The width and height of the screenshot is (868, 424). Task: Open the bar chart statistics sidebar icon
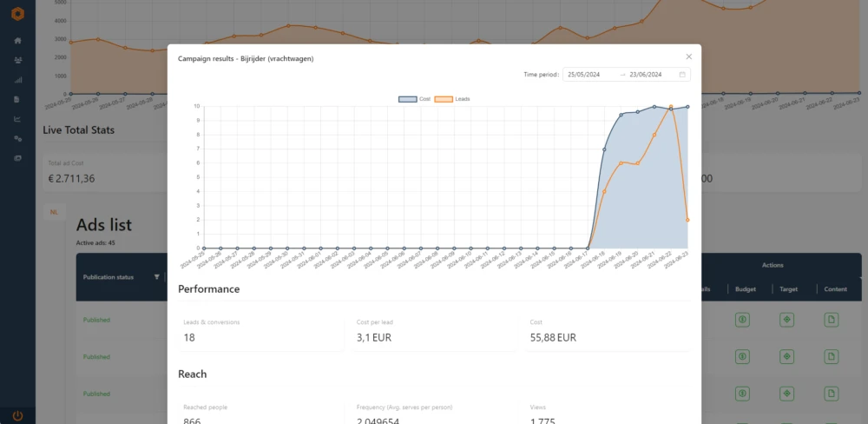[17, 80]
